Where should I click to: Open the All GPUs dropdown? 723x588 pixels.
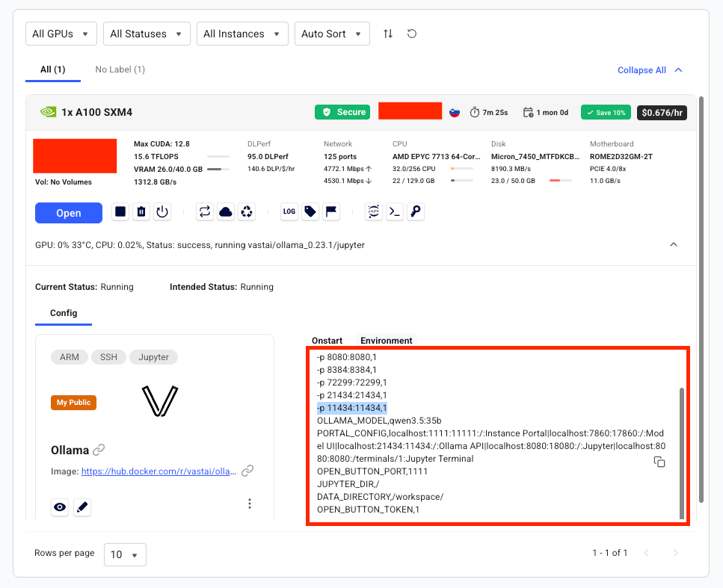pos(61,34)
